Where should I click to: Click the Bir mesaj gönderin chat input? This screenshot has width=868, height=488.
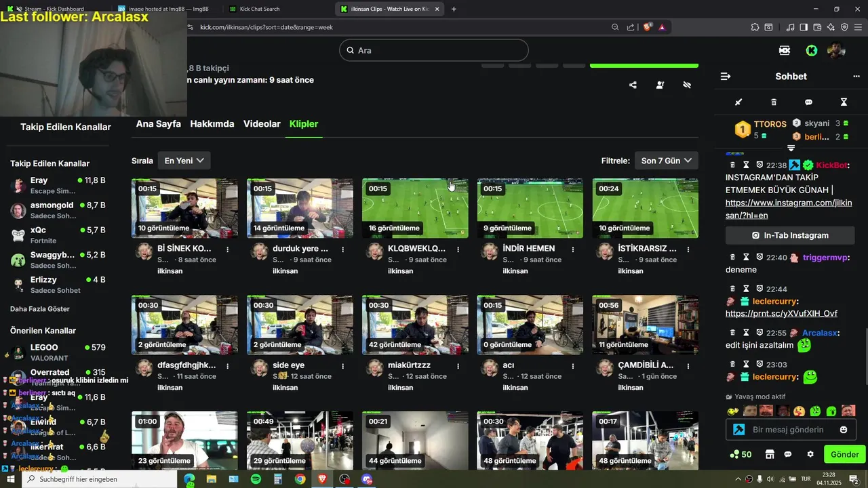pyautogui.click(x=791, y=430)
